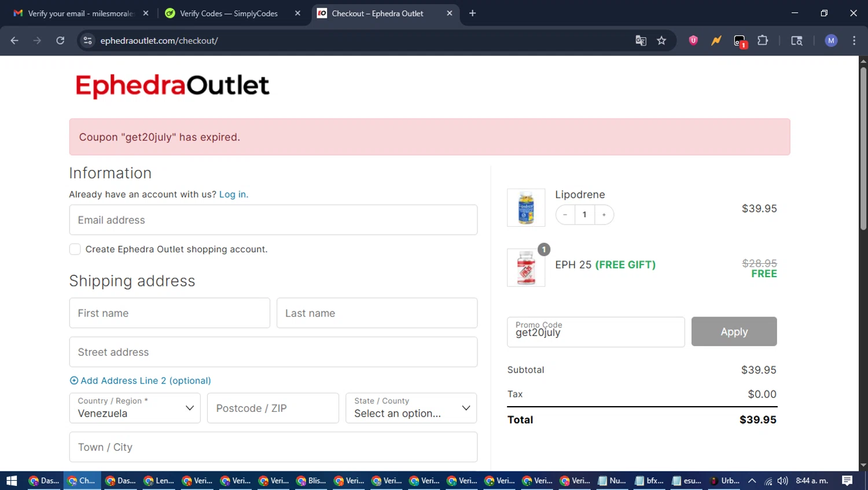
Task: Click the Street address field
Action: [x=273, y=352]
